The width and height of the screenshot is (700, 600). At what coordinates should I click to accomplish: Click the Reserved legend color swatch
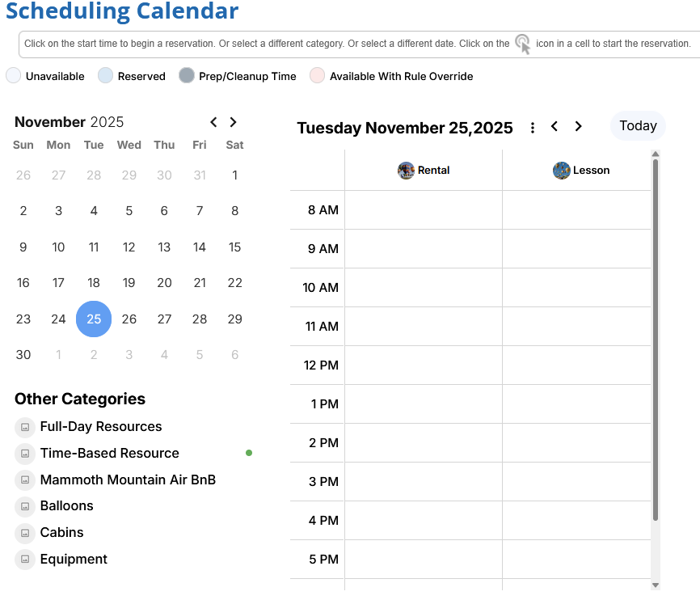click(105, 76)
